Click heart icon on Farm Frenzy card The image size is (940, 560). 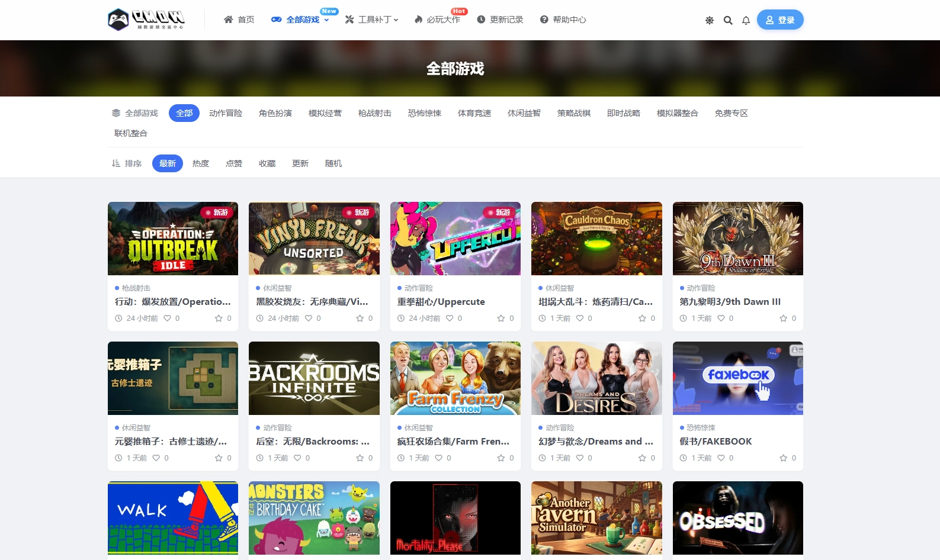439,458
